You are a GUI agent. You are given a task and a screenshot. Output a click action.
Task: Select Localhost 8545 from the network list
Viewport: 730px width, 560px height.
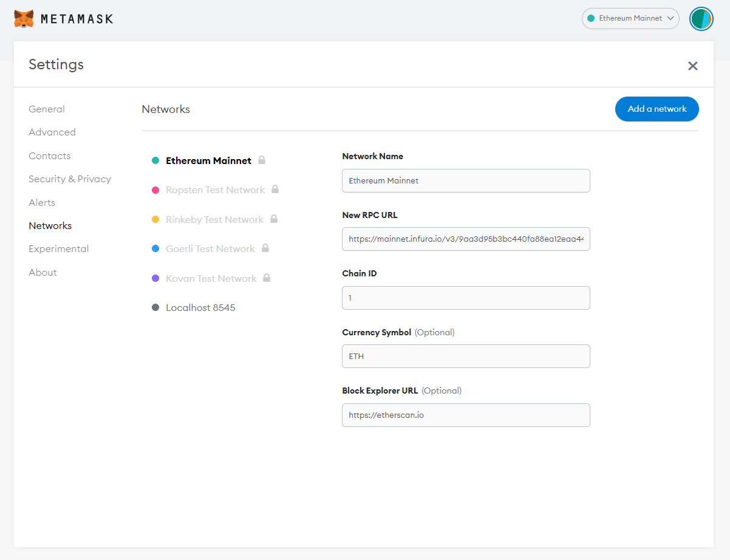[200, 307]
